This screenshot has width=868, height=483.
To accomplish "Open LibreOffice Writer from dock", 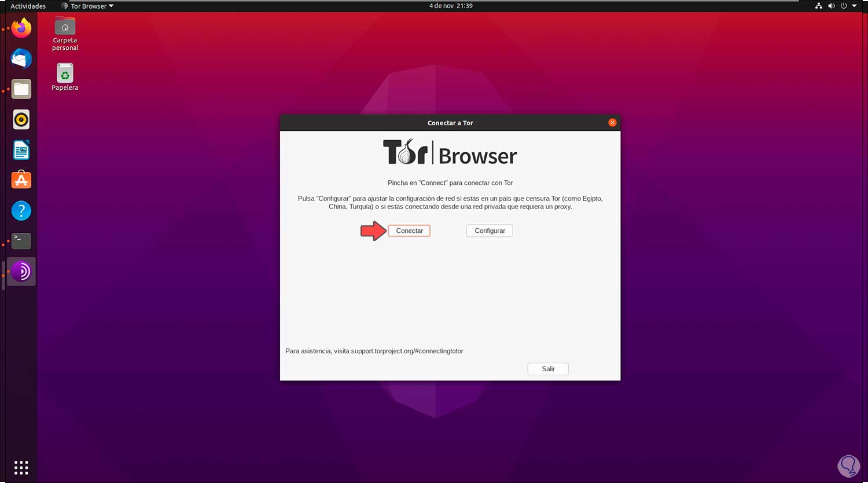I will [21, 150].
